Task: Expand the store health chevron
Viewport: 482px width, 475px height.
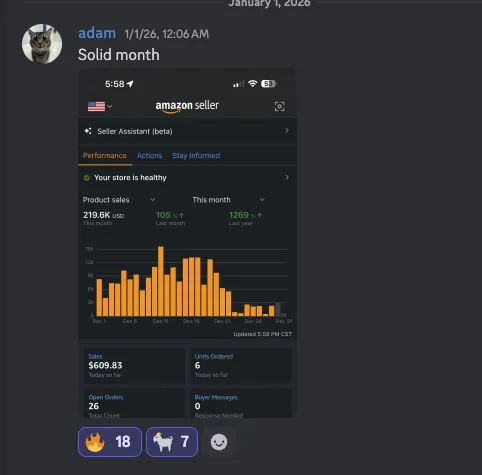Action: click(287, 177)
